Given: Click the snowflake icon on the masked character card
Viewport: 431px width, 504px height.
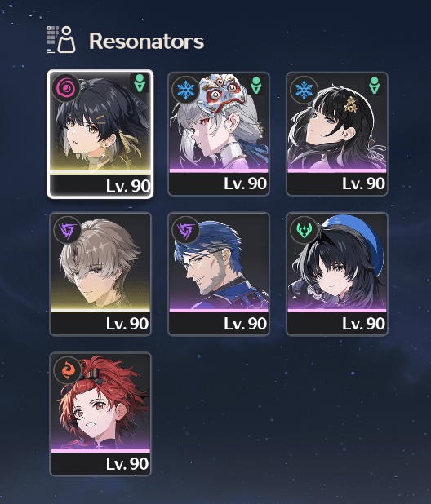Looking at the screenshot, I should [x=185, y=90].
